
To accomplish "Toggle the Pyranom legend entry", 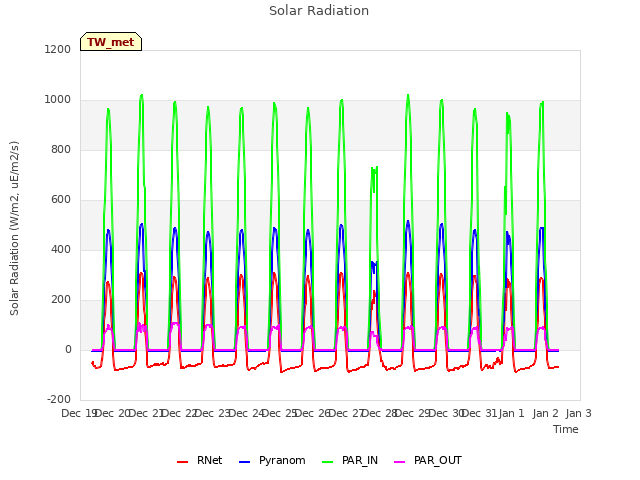I will click(272, 460).
